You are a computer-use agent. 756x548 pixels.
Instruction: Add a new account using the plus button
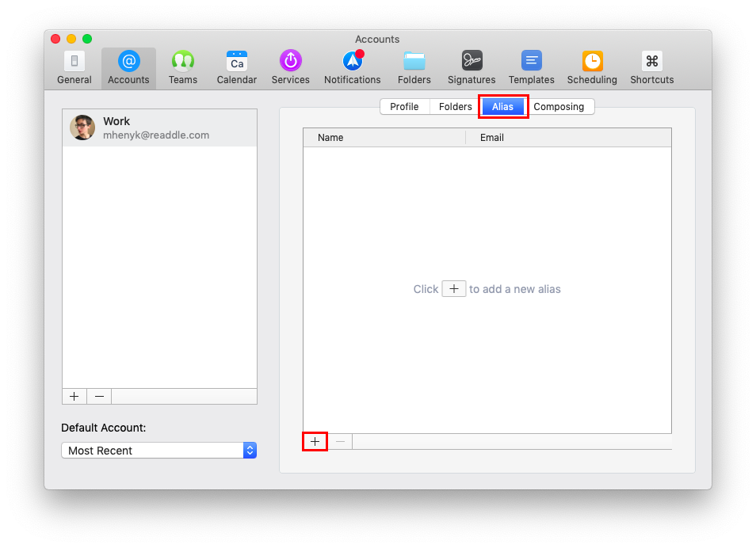pos(74,396)
